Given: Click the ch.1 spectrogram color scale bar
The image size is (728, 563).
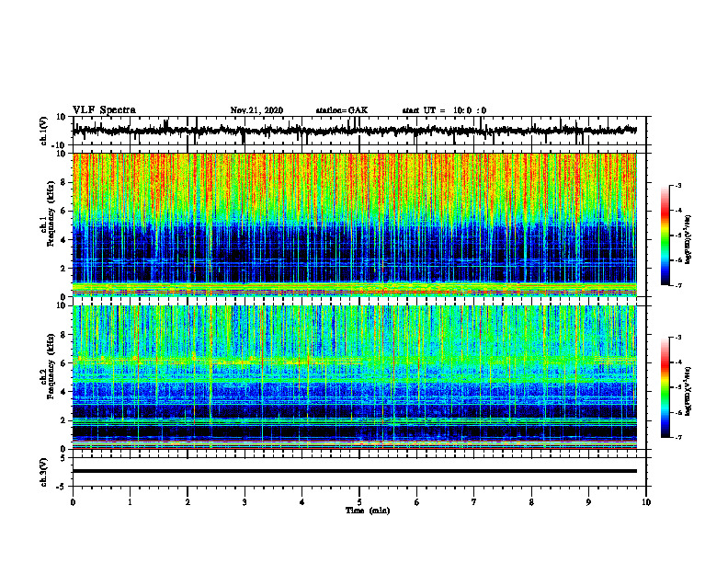Looking at the screenshot, I should pyautogui.click(x=665, y=236).
